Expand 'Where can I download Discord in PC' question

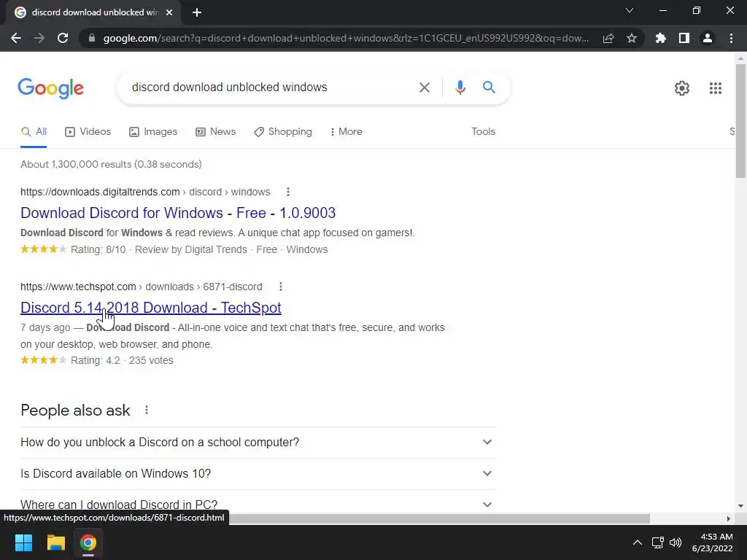point(258,504)
